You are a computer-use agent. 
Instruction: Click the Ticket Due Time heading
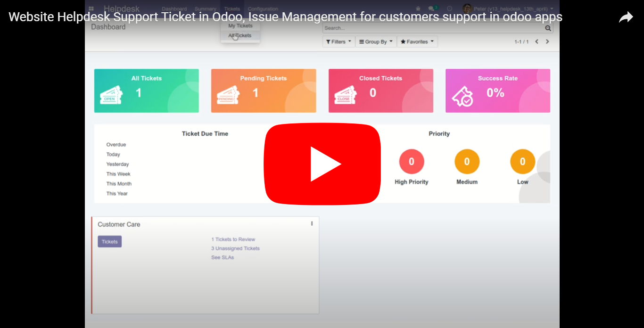point(205,134)
